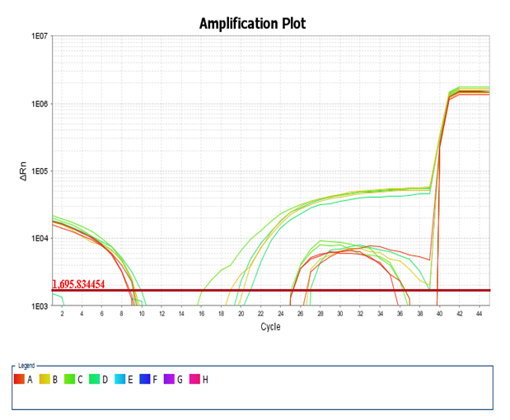
Task: Click the light green swatch for C
Action: pos(69,379)
